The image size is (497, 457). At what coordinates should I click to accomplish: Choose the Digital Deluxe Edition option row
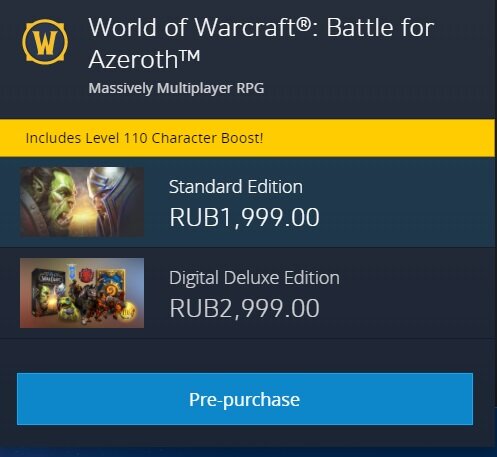click(x=247, y=293)
